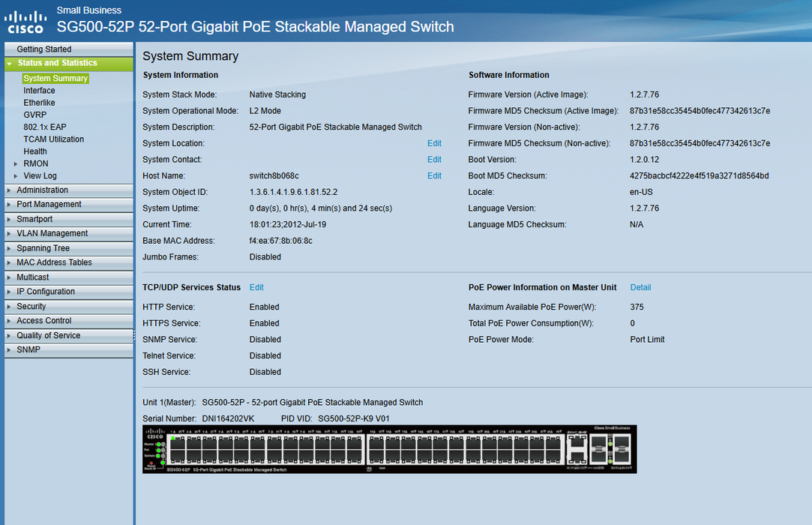812x525 pixels.
Task: Open the SNMP menu
Action: [x=69, y=349]
